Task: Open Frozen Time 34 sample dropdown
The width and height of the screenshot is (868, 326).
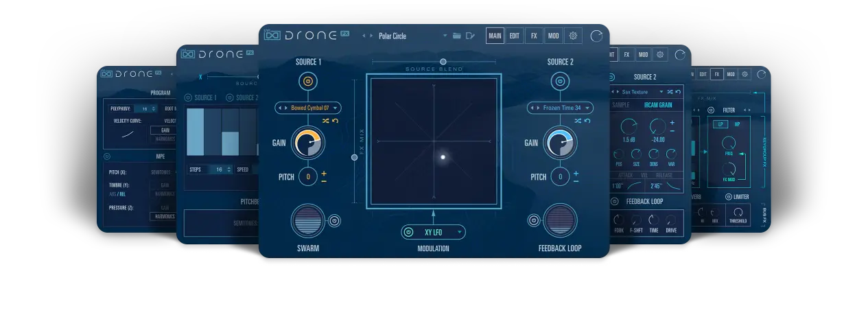Action: click(560, 108)
